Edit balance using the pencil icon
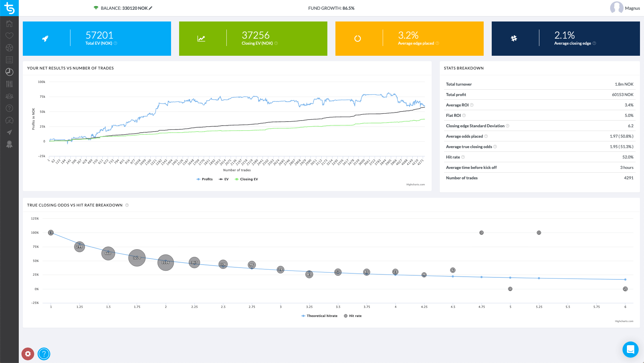 click(x=151, y=8)
